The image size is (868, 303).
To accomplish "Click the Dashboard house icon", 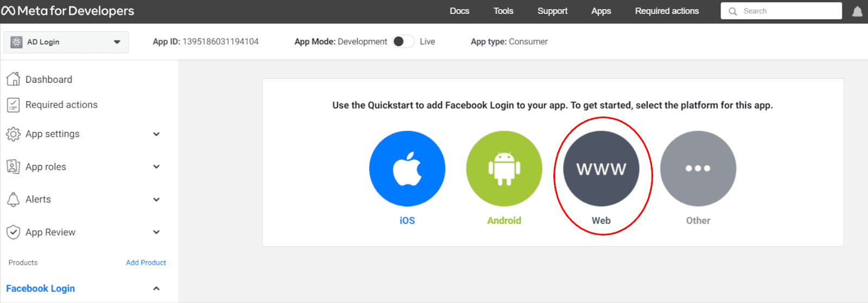I will pos(13,79).
